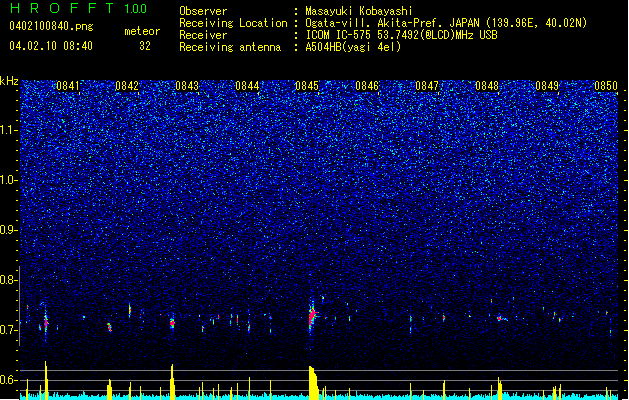Click the 'Receiving antenna' field label
The image size is (629, 400).
click(230, 47)
